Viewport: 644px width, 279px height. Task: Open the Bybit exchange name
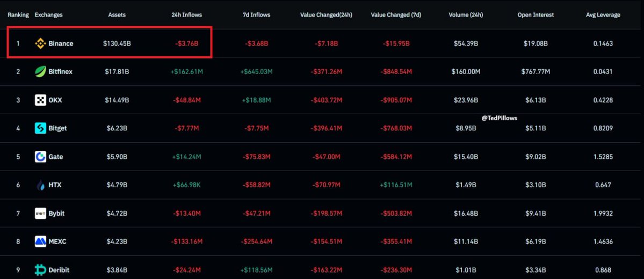click(x=56, y=214)
